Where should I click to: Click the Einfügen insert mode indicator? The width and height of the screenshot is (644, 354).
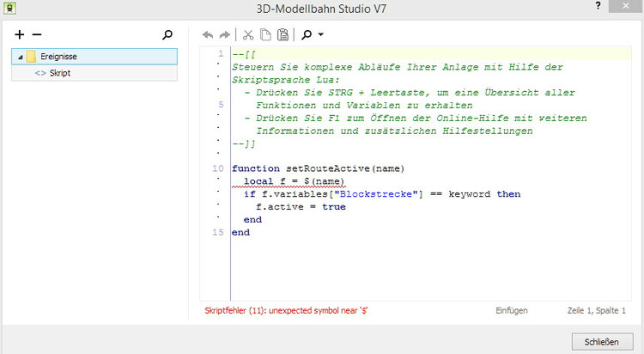(x=511, y=309)
